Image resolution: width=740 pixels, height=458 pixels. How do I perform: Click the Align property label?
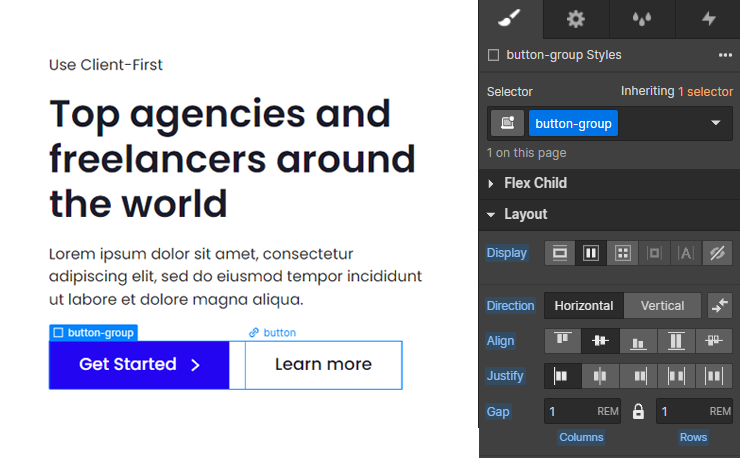click(x=500, y=341)
